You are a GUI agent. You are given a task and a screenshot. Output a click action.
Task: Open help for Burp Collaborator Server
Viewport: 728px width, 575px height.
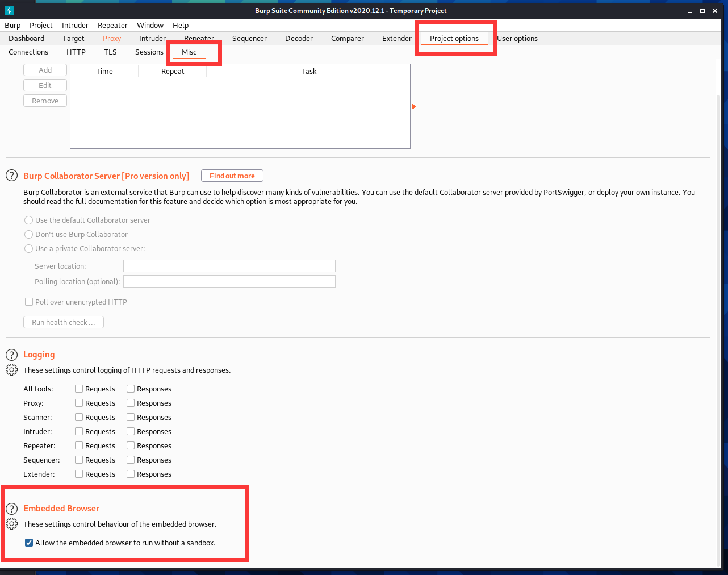[x=11, y=176]
